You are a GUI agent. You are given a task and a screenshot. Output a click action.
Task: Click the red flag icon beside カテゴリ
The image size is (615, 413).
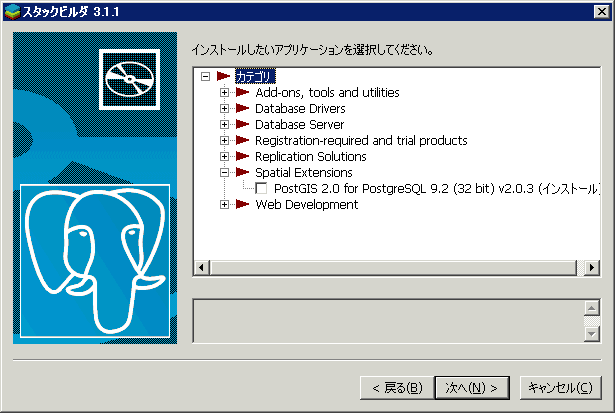pos(223,76)
